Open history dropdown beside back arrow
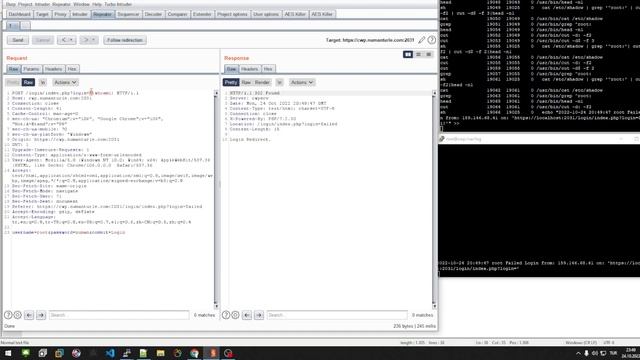This screenshot has width=640, height=360. [x=71, y=40]
